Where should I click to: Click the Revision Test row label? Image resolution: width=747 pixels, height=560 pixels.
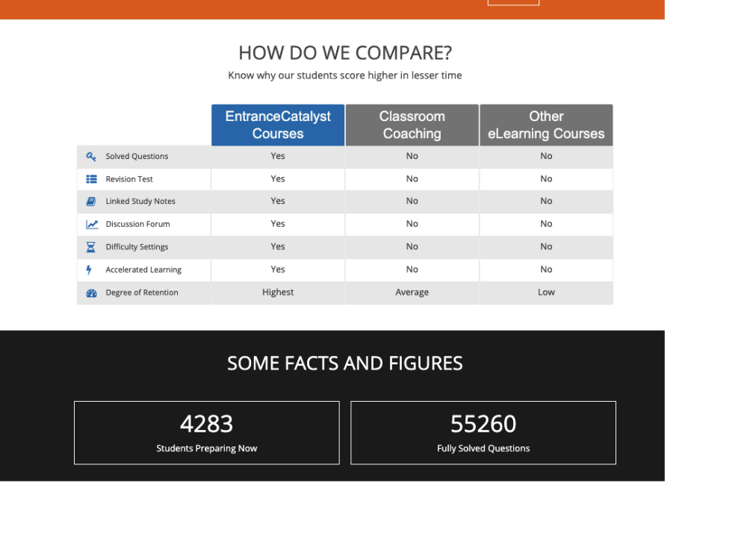pyautogui.click(x=129, y=179)
